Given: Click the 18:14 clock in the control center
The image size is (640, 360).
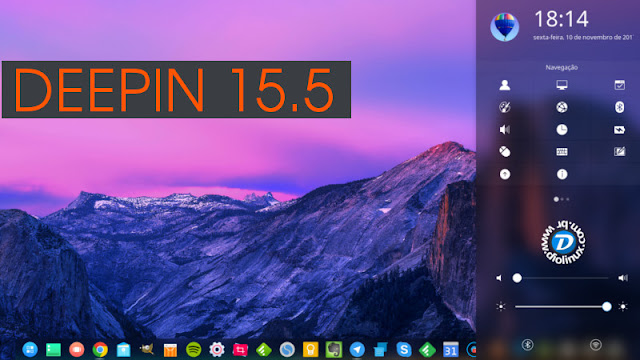Looking at the screenshot, I should pos(562,19).
